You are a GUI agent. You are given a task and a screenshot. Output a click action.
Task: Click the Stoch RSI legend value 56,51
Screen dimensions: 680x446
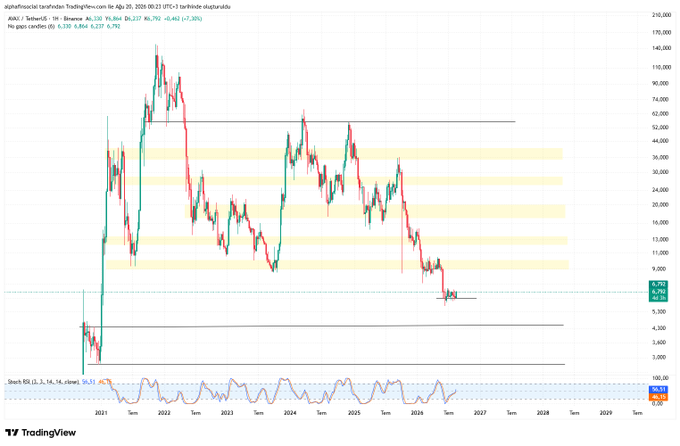click(x=88, y=382)
